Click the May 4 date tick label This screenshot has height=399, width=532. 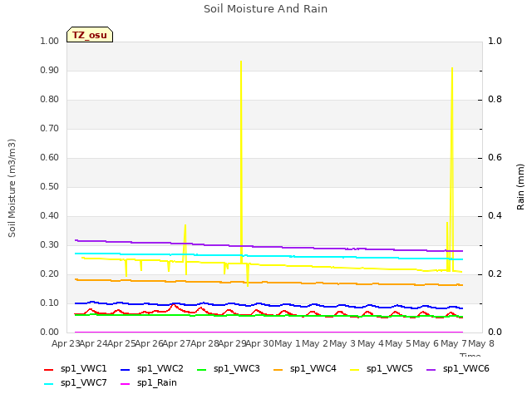pyautogui.click(x=371, y=343)
